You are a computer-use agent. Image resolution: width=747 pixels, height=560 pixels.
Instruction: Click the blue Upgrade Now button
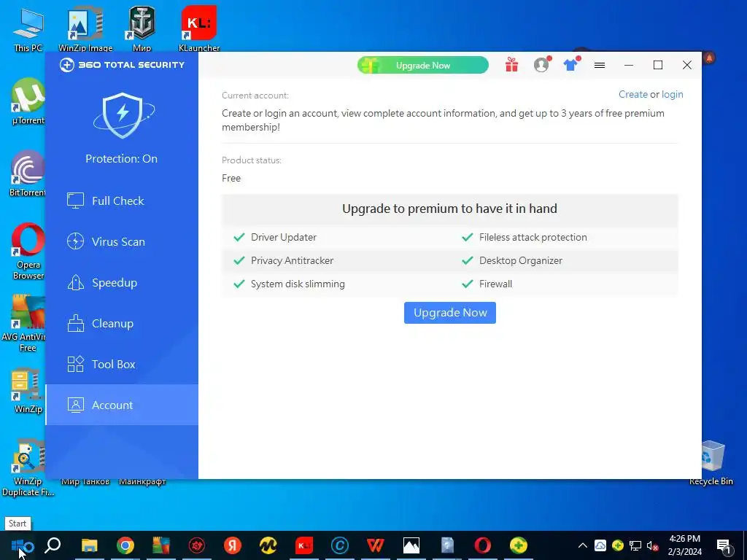(449, 313)
